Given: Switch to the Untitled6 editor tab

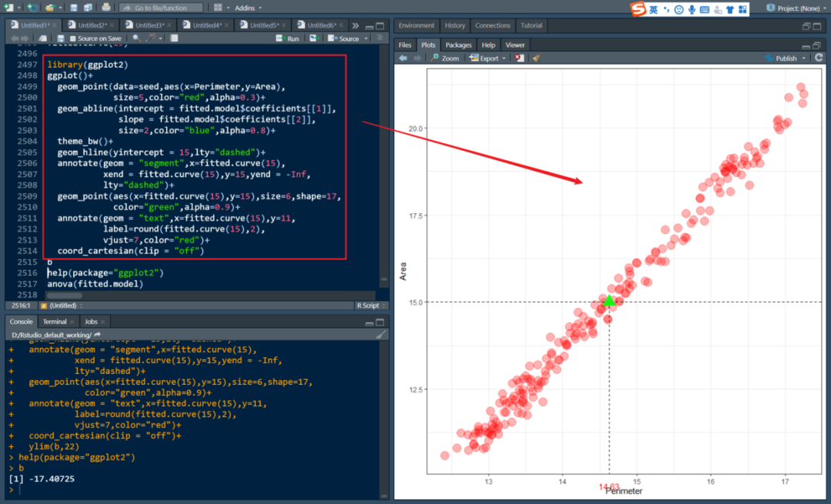Looking at the screenshot, I should [x=321, y=25].
